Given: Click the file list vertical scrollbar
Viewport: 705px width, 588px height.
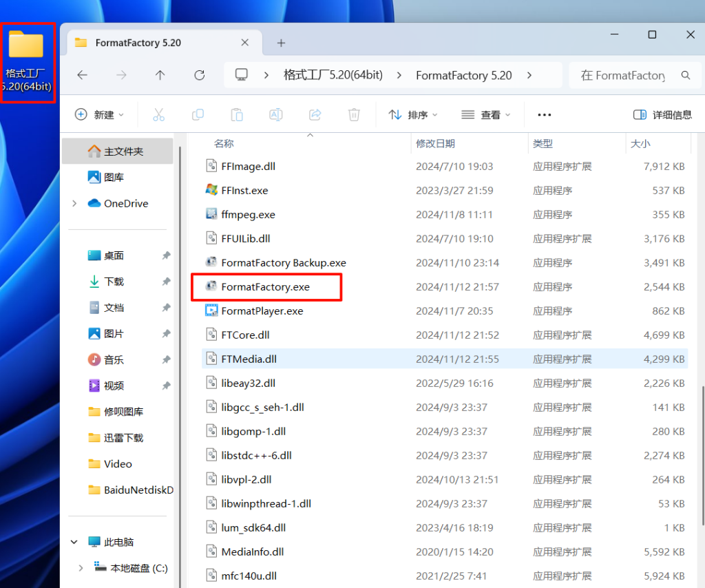Looking at the screenshot, I should 703,456.
